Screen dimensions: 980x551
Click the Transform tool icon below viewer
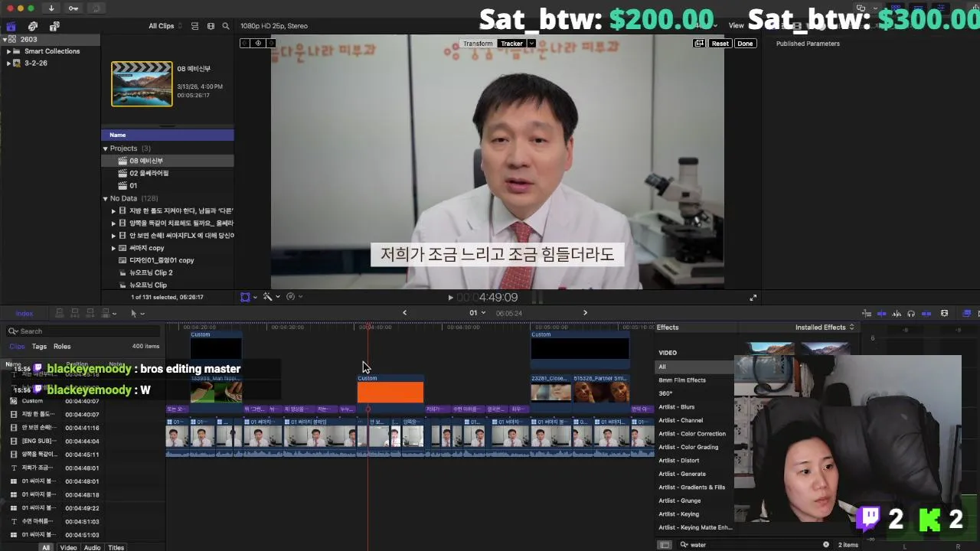(245, 297)
